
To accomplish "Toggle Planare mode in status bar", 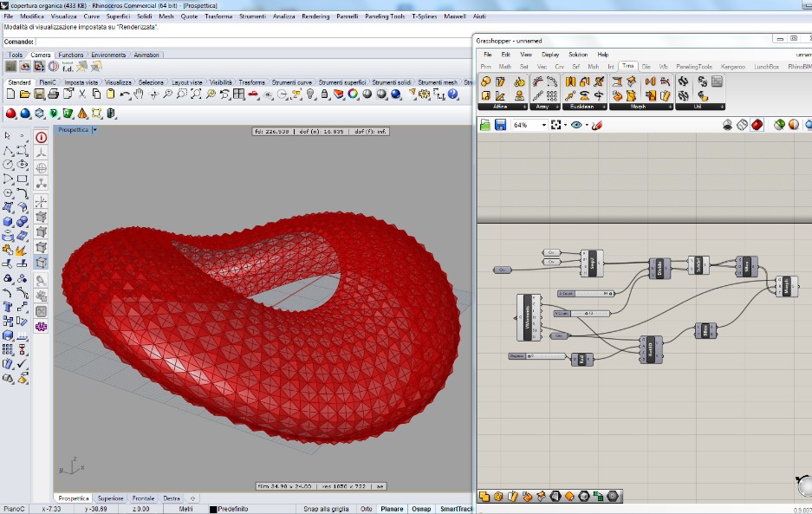I will [392, 509].
